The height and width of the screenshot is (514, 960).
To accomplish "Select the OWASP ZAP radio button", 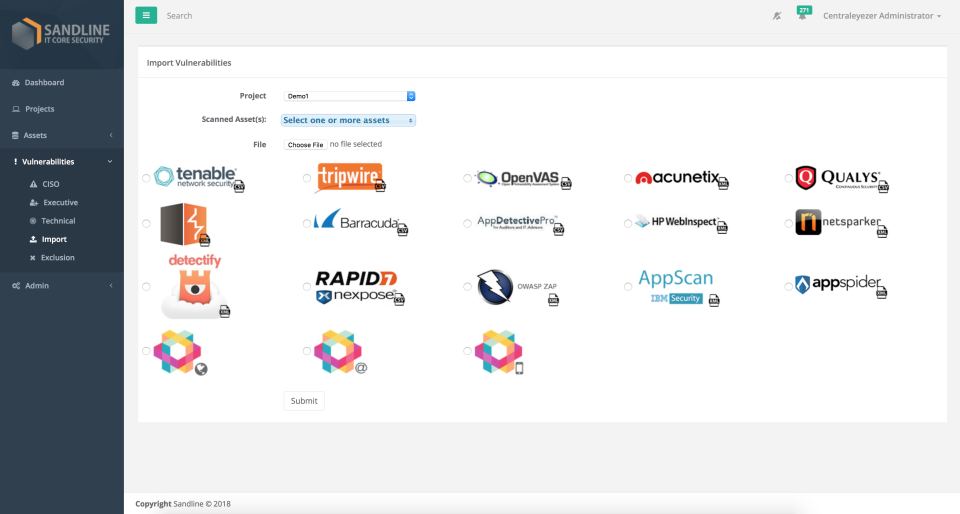I will pos(467,286).
